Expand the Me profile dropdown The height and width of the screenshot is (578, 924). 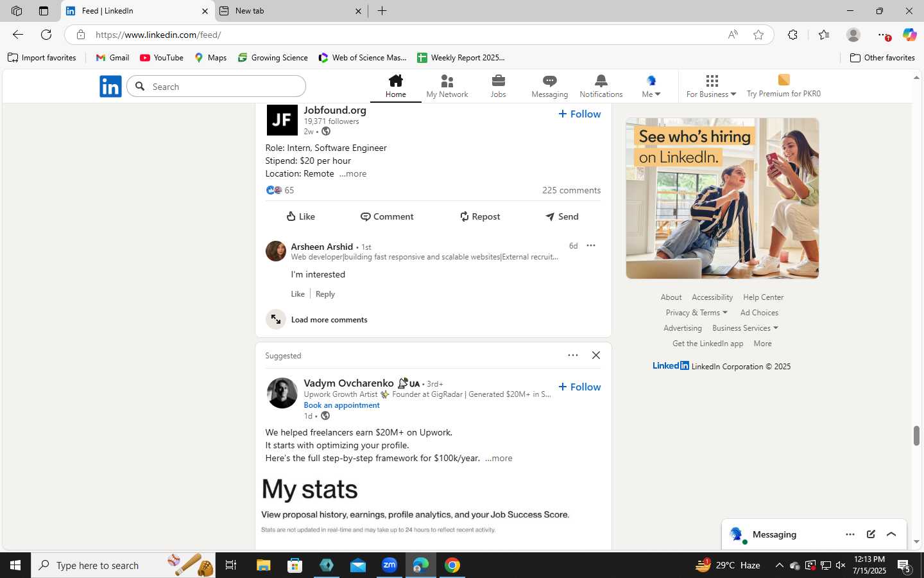651,86
